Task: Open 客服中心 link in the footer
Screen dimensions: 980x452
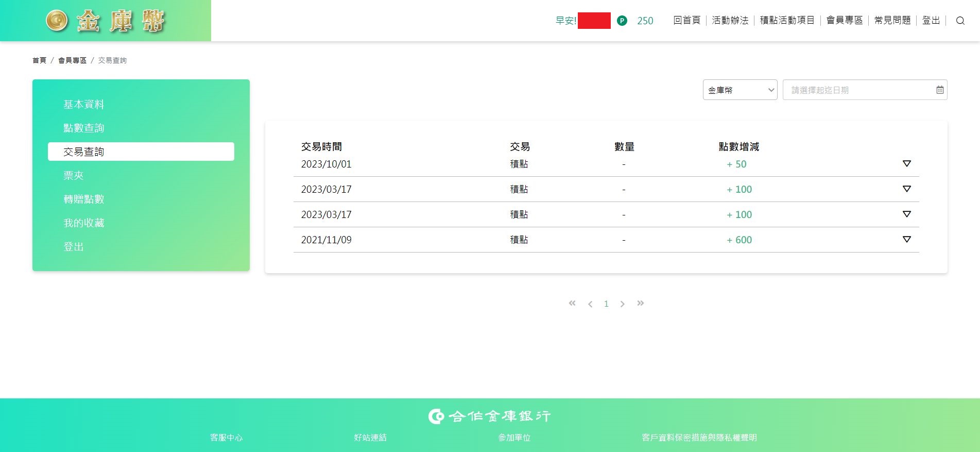Action: pyautogui.click(x=226, y=438)
